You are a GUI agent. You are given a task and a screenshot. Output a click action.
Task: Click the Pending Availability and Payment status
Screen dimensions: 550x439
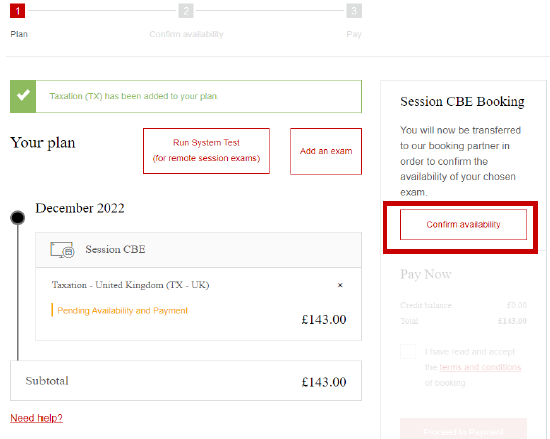(122, 311)
